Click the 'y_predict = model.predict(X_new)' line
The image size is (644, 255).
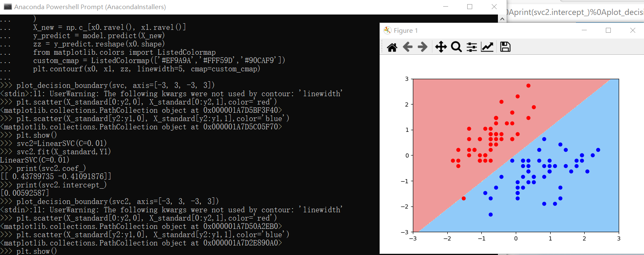click(99, 36)
